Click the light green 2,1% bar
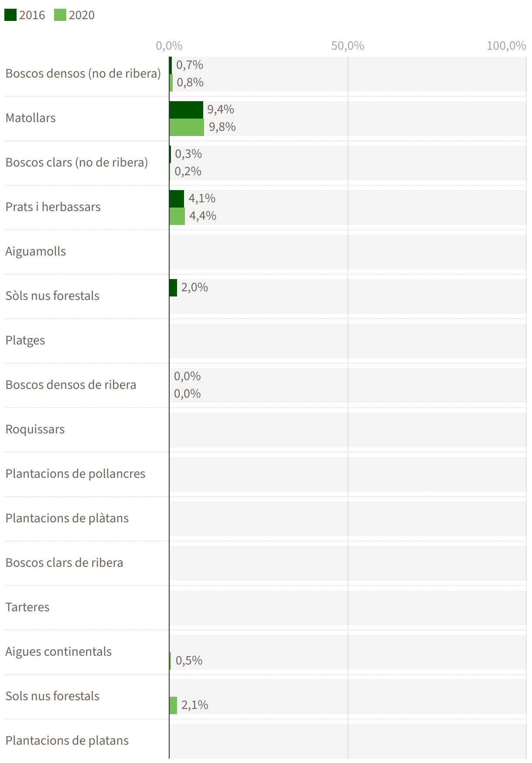 [173, 705]
